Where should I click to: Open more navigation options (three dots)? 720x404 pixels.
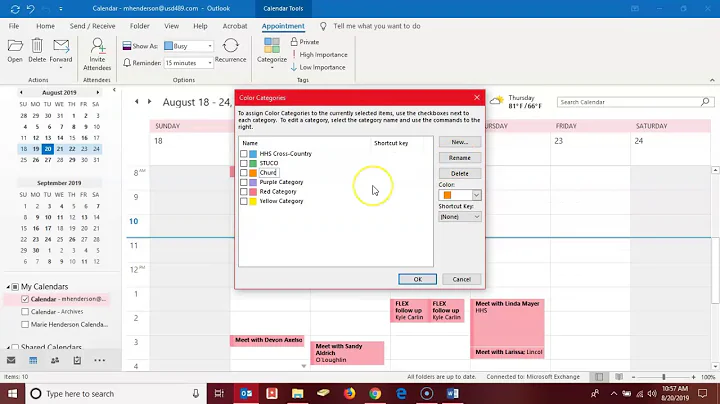pyautogui.click(x=100, y=360)
